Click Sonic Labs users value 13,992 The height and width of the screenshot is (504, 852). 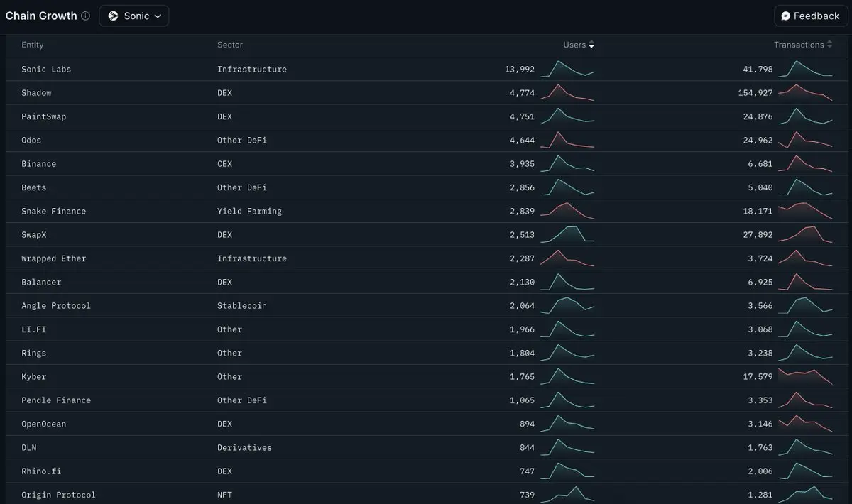[520, 69]
